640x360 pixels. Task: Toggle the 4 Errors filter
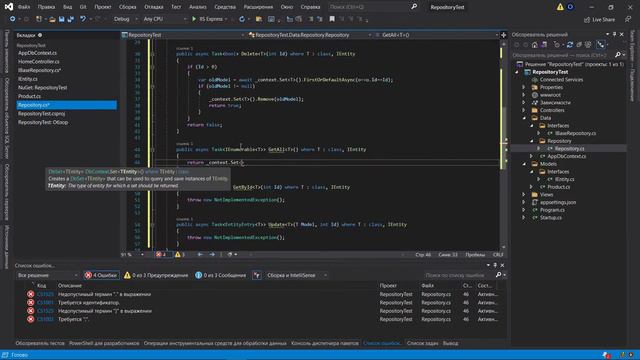(102, 276)
